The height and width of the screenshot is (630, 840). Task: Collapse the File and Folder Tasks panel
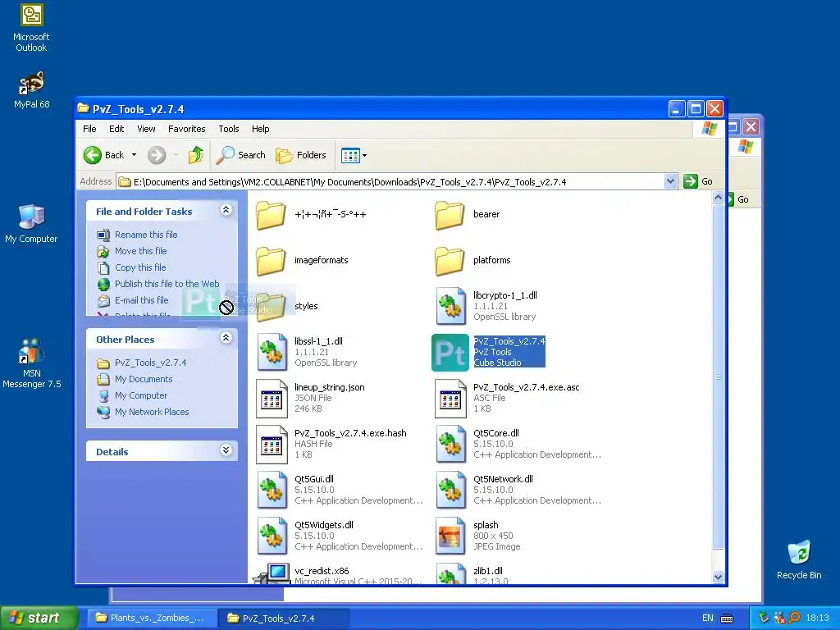[x=226, y=210]
